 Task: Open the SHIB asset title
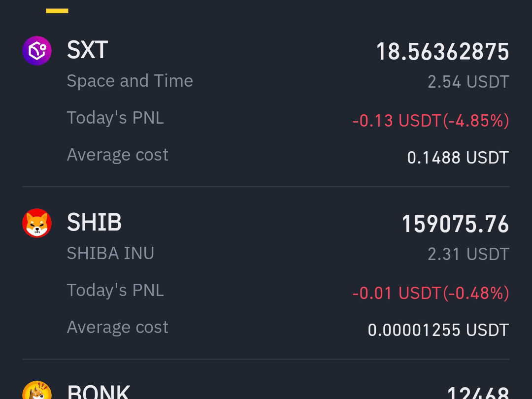[94, 223]
